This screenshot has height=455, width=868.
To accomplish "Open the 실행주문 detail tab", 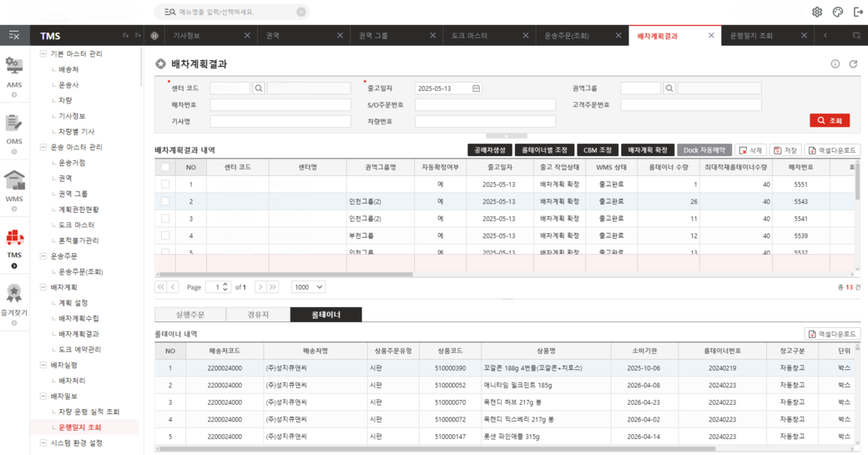I will tap(190, 315).
